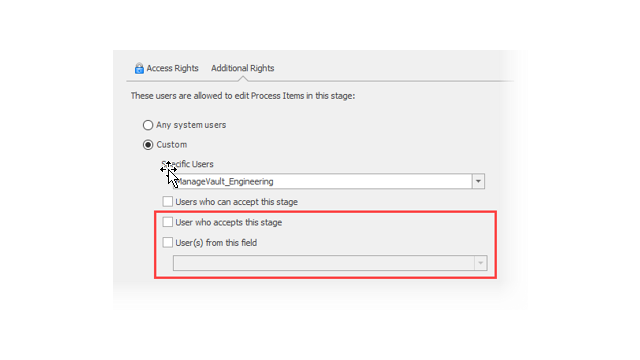640x360 pixels.
Task: Open the empty field dropdown arrow
Action: (480, 263)
